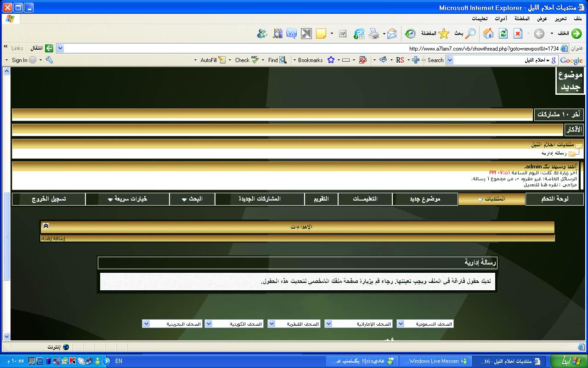Screen dimensions: 588x368
Task: Click the Windows Messenger icon in the toolbar
Action: click(x=262, y=34)
